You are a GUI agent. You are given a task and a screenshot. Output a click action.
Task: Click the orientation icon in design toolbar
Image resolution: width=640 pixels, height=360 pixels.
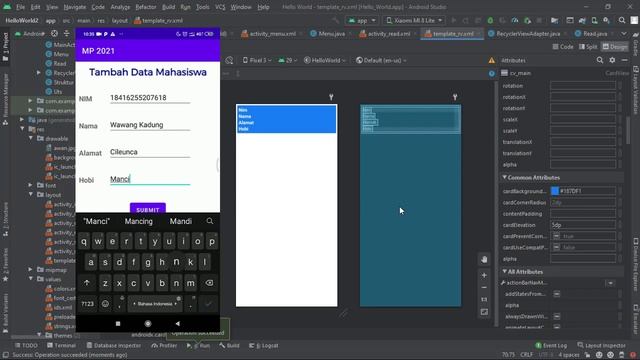coord(229,60)
